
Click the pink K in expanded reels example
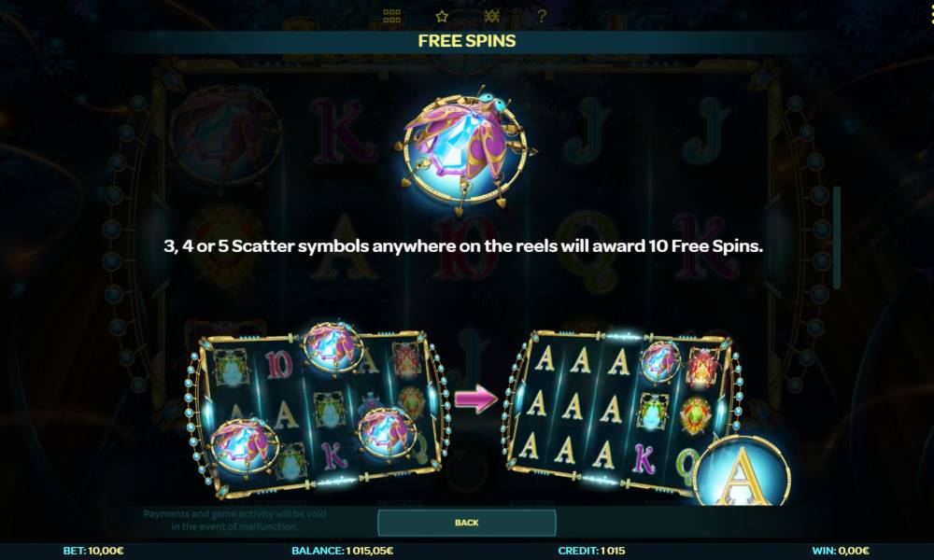(644, 459)
